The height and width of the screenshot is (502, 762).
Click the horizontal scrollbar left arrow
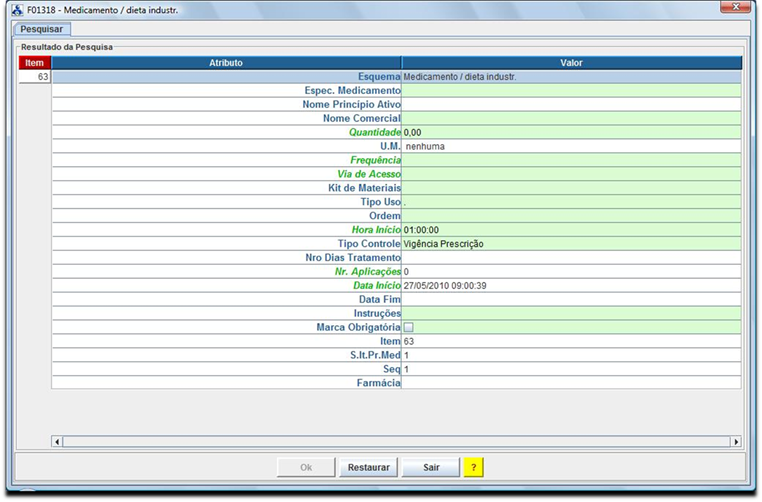pyautogui.click(x=57, y=441)
